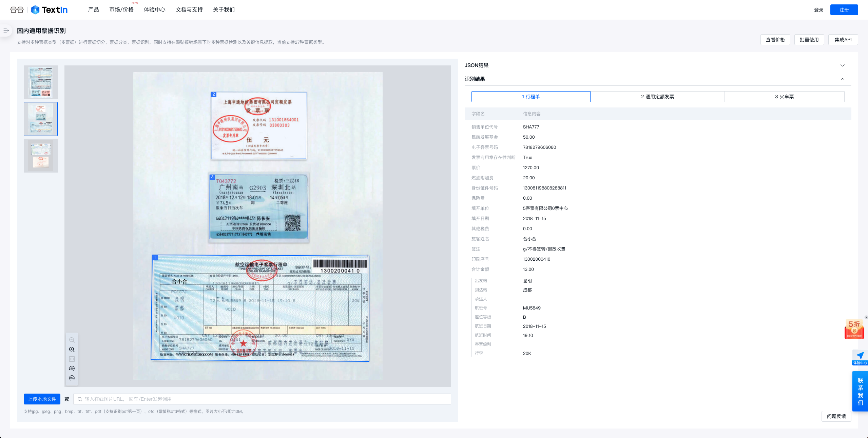868x438 pixels.
Task: Zoom out of the receipt image
Action: click(x=72, y=340)
